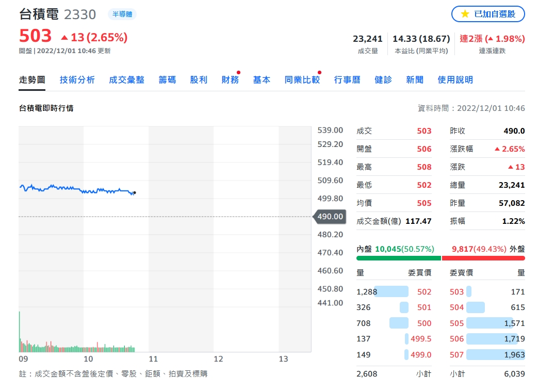
Task: Click the red 外盤 ratio bar
Action: tap(483, 258)
